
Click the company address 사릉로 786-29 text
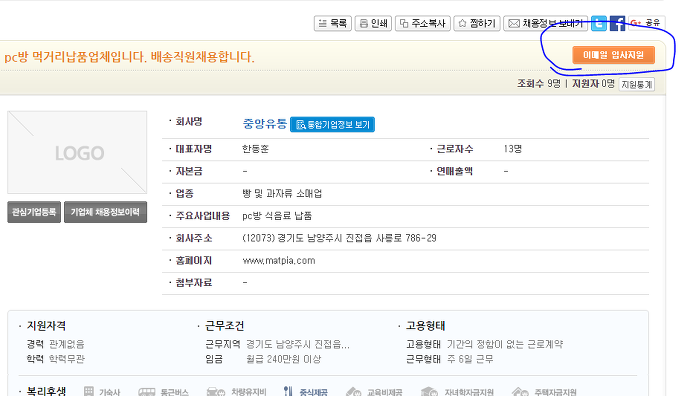point(339,238)
